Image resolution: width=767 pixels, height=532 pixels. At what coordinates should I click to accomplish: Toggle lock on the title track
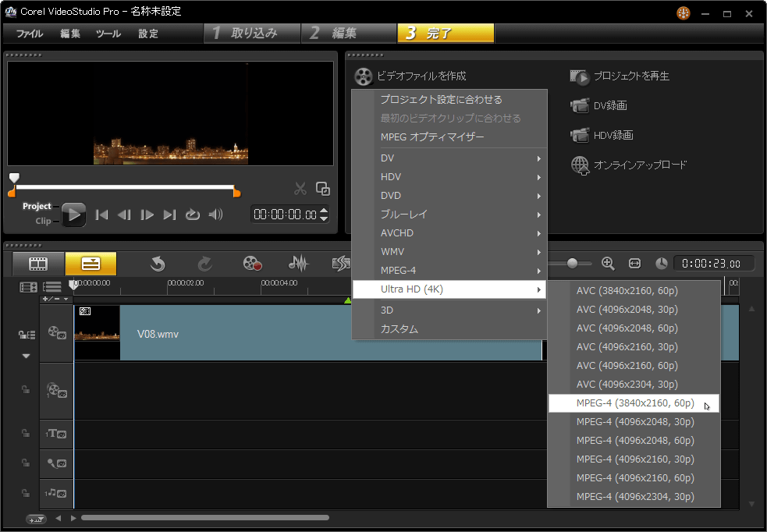click(x=26, y=433)
